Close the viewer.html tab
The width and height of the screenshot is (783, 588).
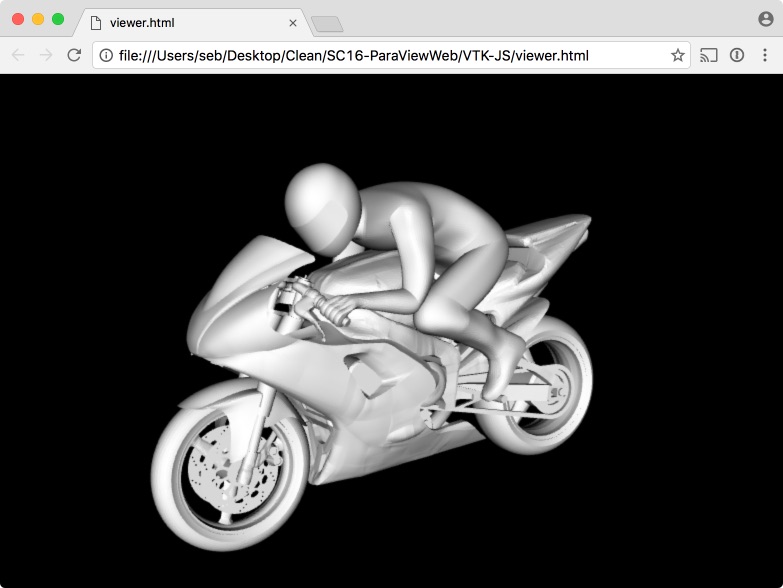click(x=293, y=23)
